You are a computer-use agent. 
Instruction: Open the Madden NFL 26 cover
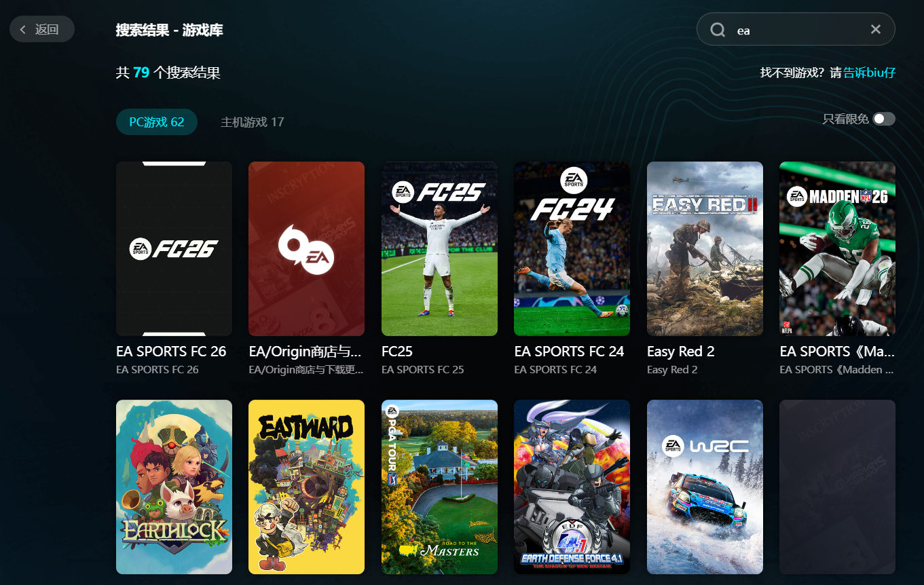point(837,248)
